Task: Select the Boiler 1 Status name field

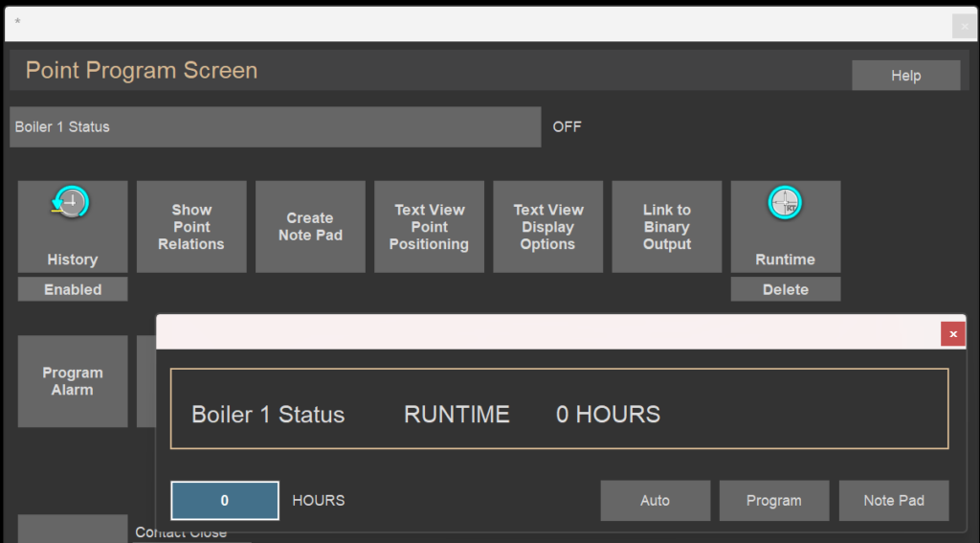Action: 275,127
